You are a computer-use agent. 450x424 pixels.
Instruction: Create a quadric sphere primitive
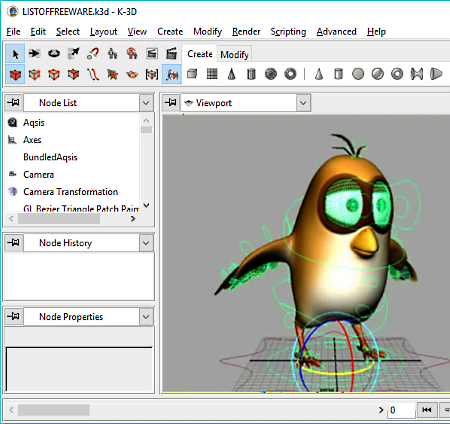pyautogui.click(x=378, y=74)
